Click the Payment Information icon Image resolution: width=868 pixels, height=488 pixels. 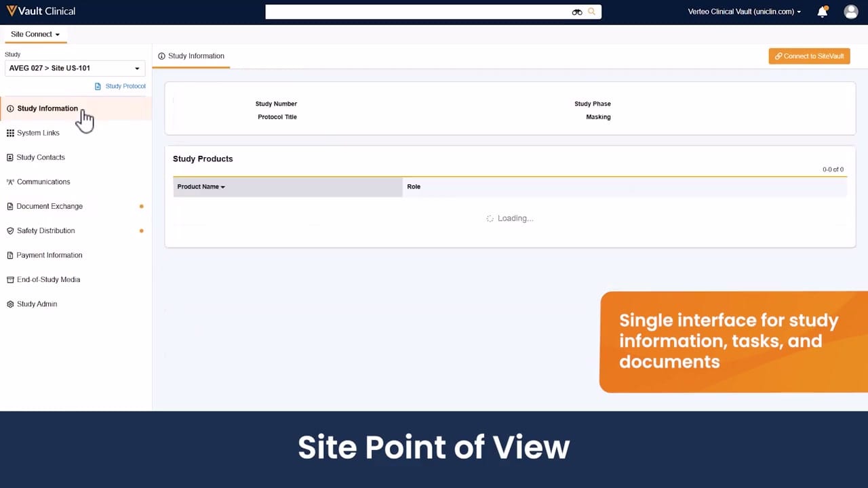(10, 255)
